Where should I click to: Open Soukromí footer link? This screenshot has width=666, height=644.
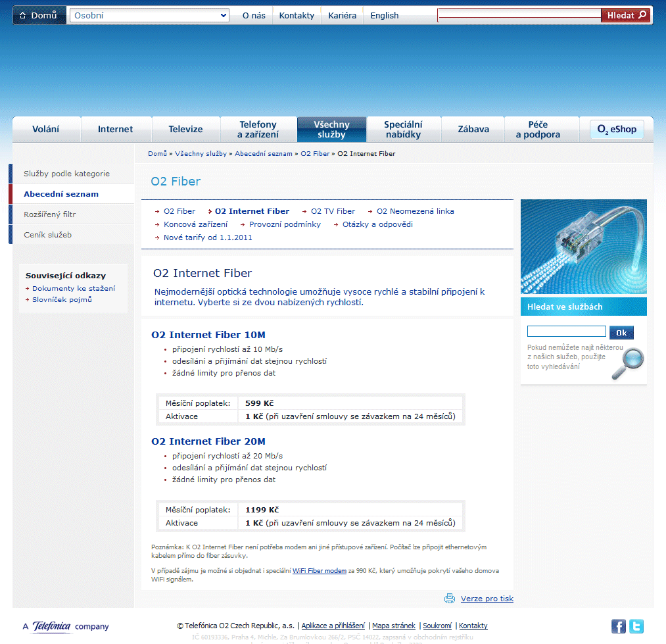pyautogui.click(x=437, y=626)
